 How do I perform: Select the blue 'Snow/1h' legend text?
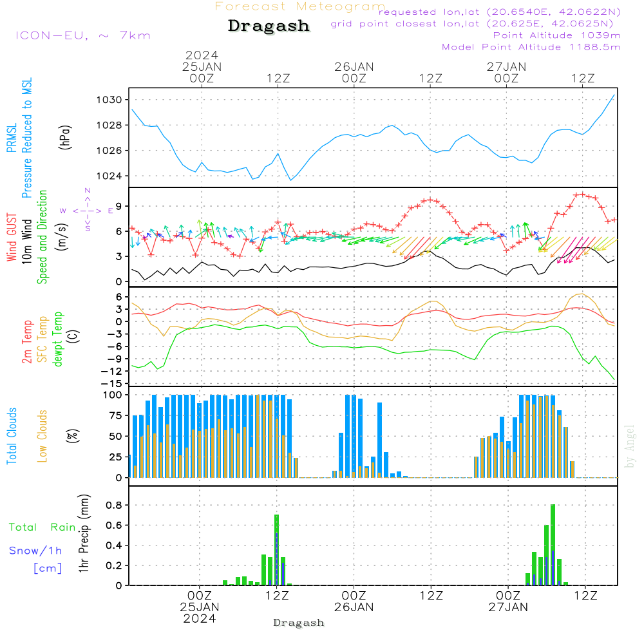coord(35,551)
